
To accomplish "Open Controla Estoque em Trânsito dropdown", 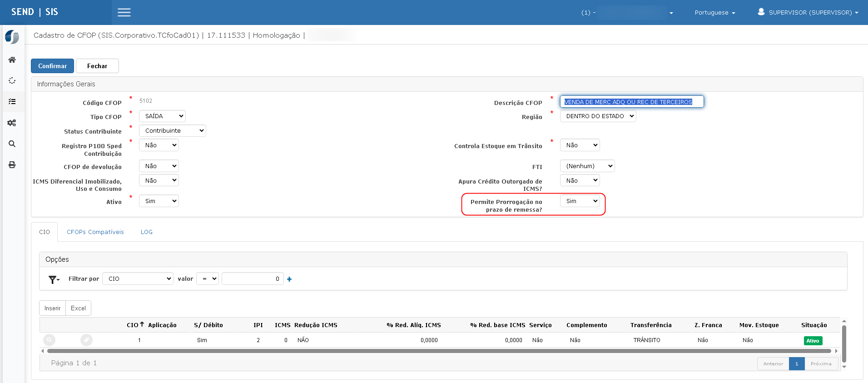I will pyautogui.click(x=580, y=145).
